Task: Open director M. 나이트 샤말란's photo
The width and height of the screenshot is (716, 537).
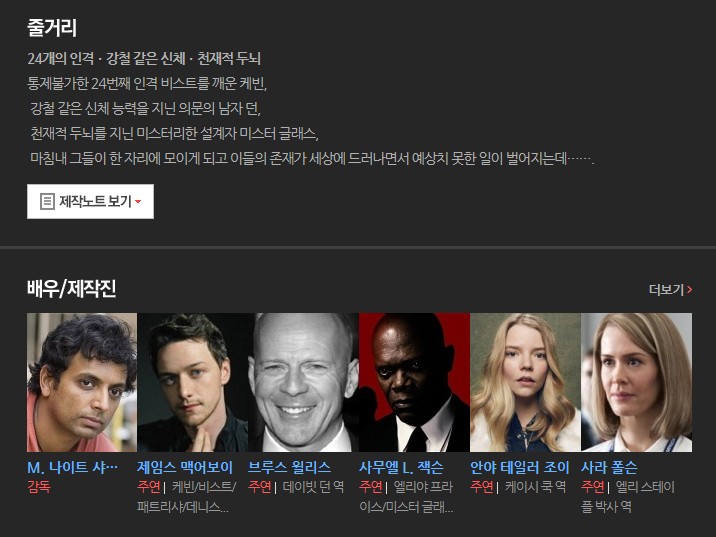Action: (82, 382)
